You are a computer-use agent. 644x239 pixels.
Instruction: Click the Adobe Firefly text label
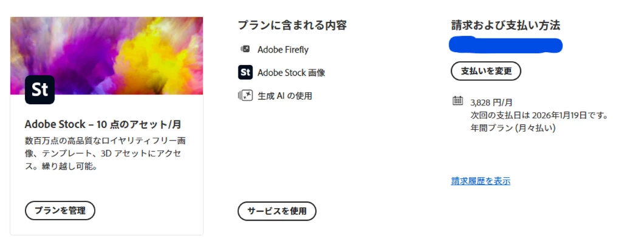point(283,50)
